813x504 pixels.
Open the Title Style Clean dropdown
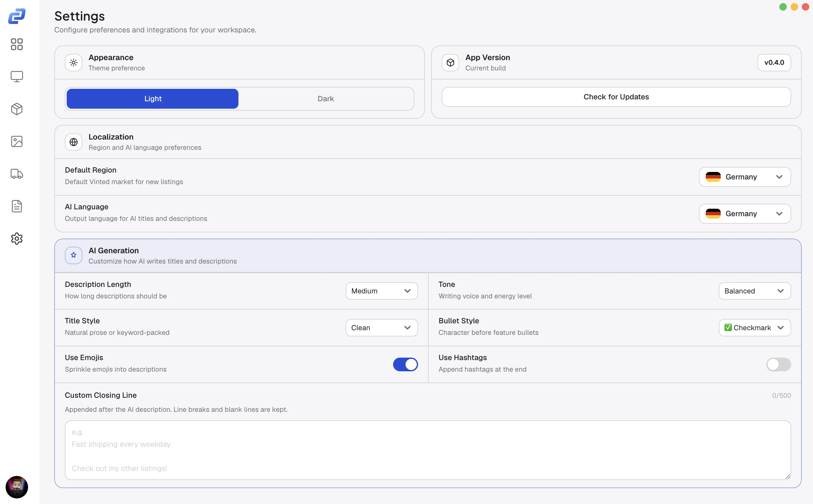[382, 328]
